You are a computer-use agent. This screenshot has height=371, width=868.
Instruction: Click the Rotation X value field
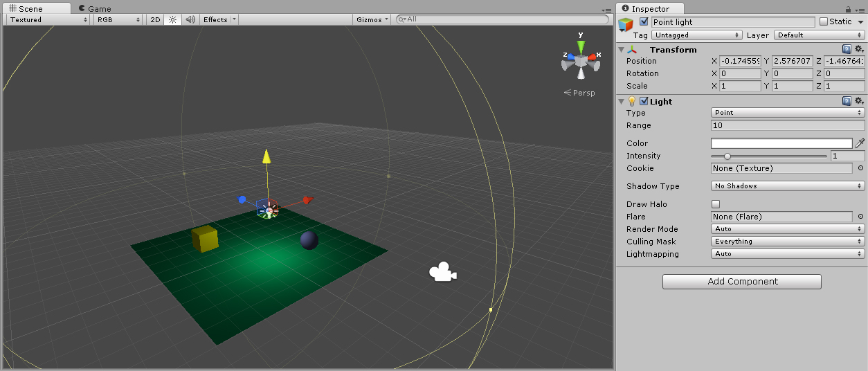[x=740, y=73]
